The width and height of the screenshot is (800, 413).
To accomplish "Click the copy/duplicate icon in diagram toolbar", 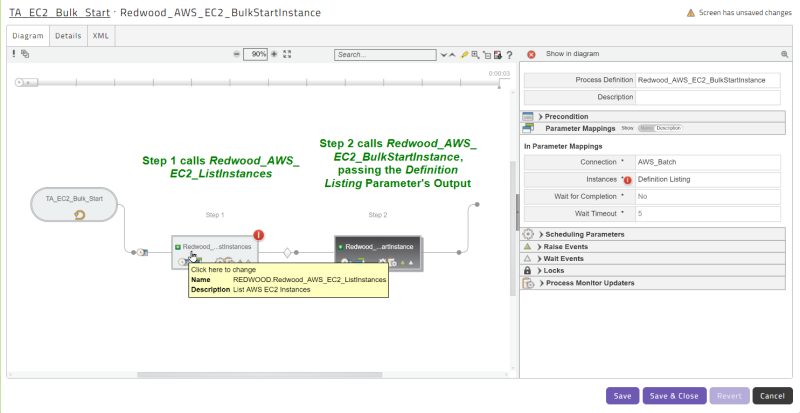I will [x=25, y=54].
